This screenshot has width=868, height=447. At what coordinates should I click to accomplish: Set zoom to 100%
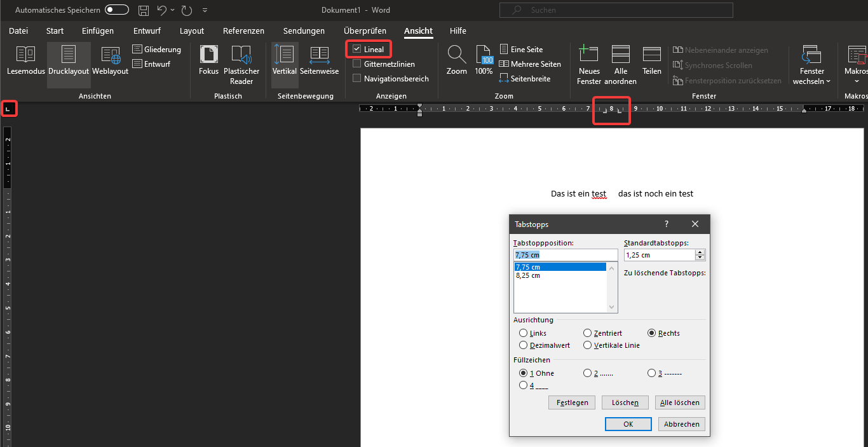pos(484,62)
